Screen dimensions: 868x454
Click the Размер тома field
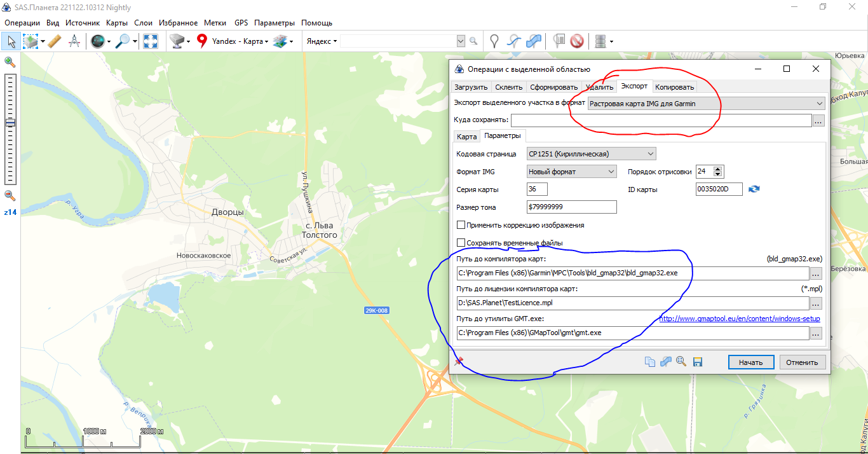click(x=572, y=207)
